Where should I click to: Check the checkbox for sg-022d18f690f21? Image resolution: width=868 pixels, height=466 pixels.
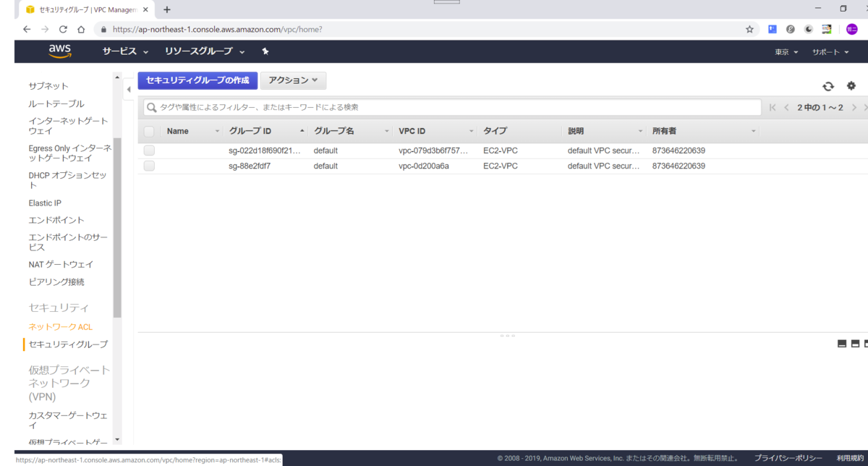[x=149, y=150]
